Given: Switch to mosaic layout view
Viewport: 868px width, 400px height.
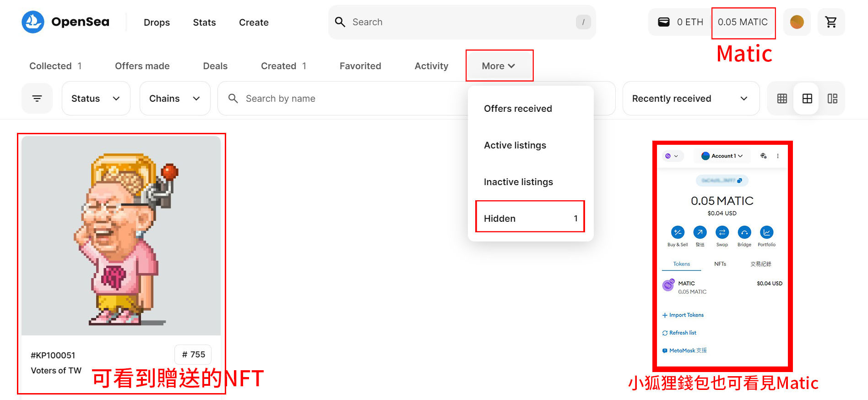Looking at the screenshot, I should click(832, 99).
